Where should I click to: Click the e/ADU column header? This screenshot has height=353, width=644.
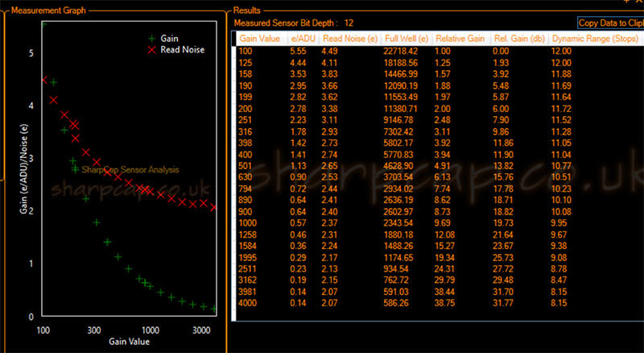[x=299, y=38]
